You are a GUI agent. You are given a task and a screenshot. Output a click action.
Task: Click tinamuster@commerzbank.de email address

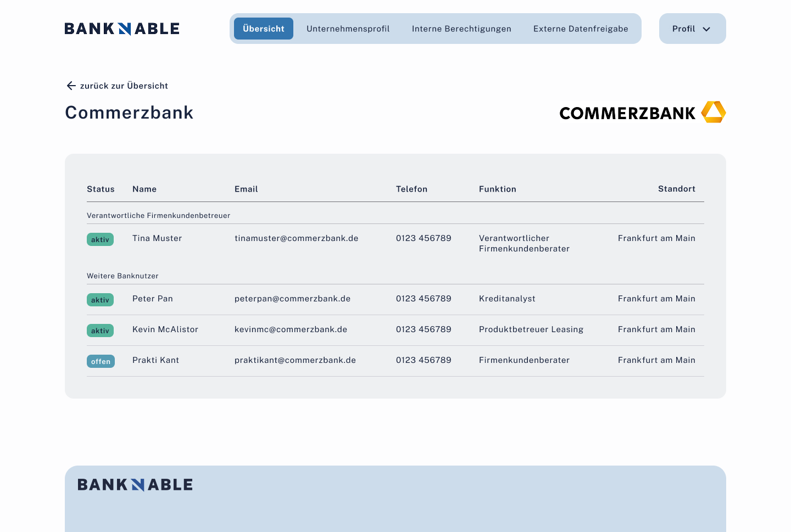coord(296,238)
